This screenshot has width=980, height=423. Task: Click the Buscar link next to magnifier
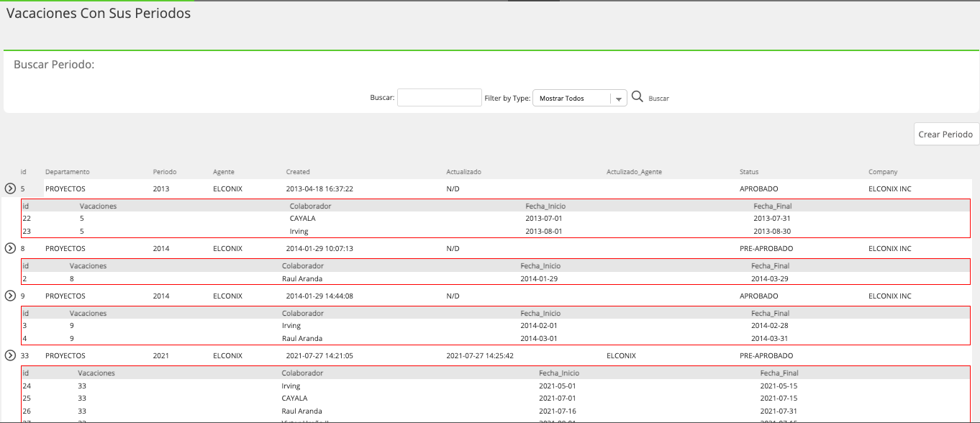pos(658,99)
